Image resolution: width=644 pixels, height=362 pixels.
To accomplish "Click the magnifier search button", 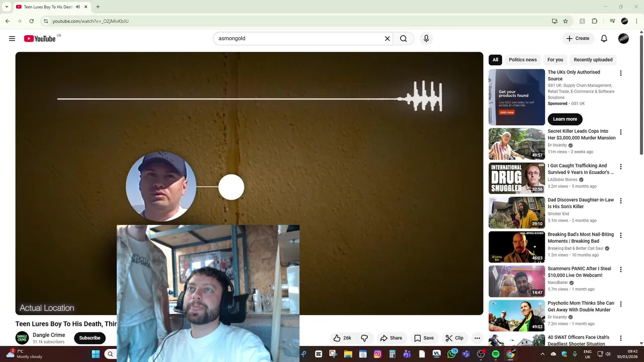I will click(x=404, y=39).
